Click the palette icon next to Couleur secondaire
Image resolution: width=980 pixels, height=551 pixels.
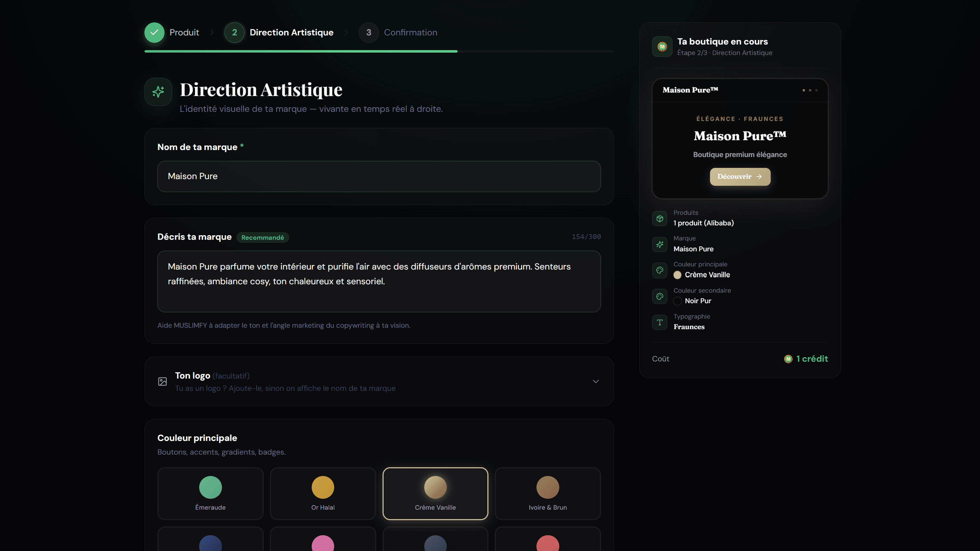pos(660,297)
